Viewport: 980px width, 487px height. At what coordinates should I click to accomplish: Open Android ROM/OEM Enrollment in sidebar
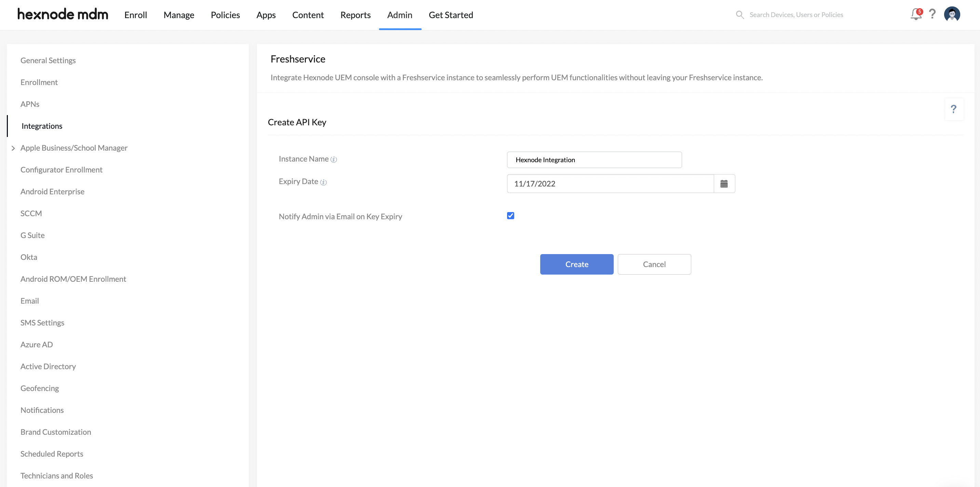point(73,279)
